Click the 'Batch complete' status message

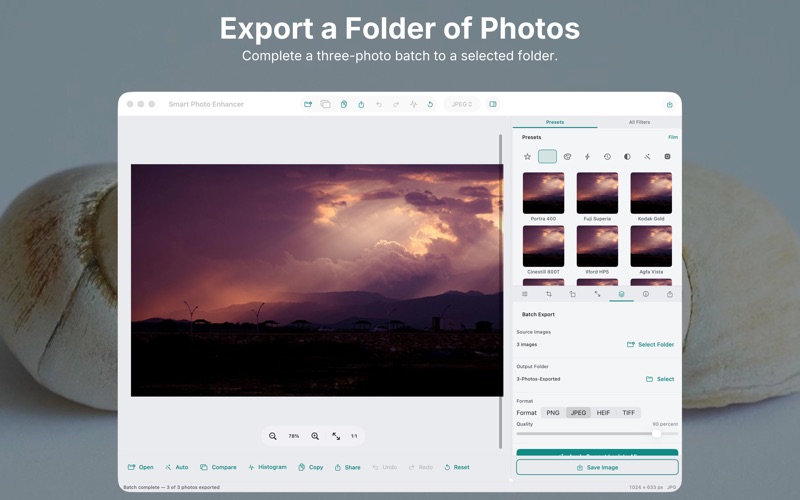pyautogui.click(x=171, y=487)
